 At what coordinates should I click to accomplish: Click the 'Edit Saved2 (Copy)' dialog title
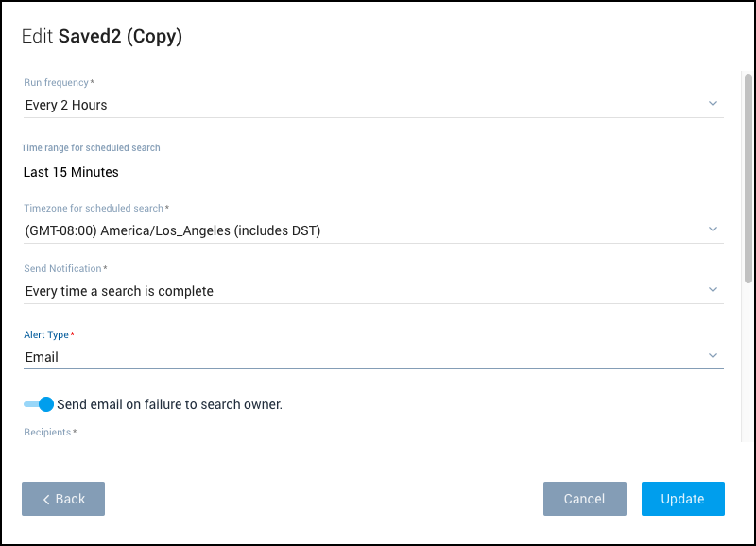pos(102,37)
